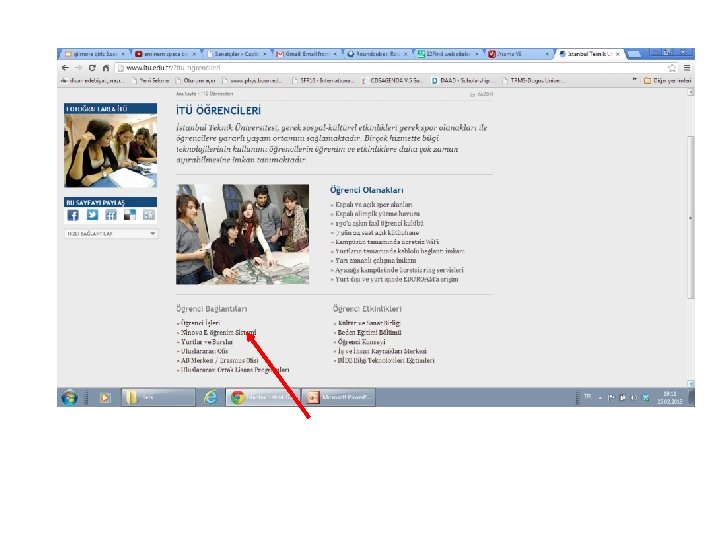Image resolution: width=720 pixels, height=540 pixels.
Task: Click the address bar URL field
Action: [x=390, y=68]
